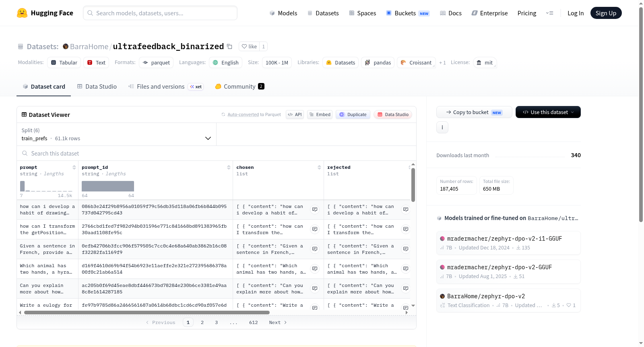
Task: Open mradermacher/zephyr-dpo-v2-i1-GGUF model
Action: click(x=508, y=243)
